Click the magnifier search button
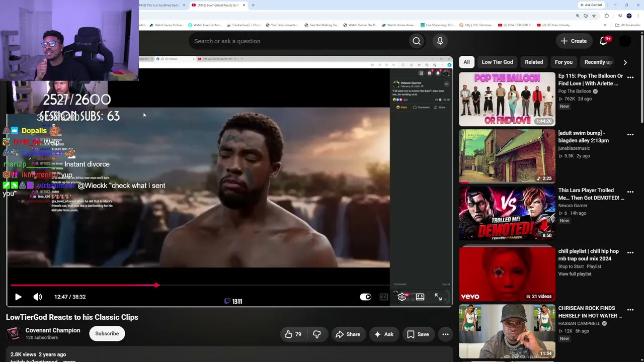Image resolution: width=644 pixels, height=362 pixels. pos(417,41)
